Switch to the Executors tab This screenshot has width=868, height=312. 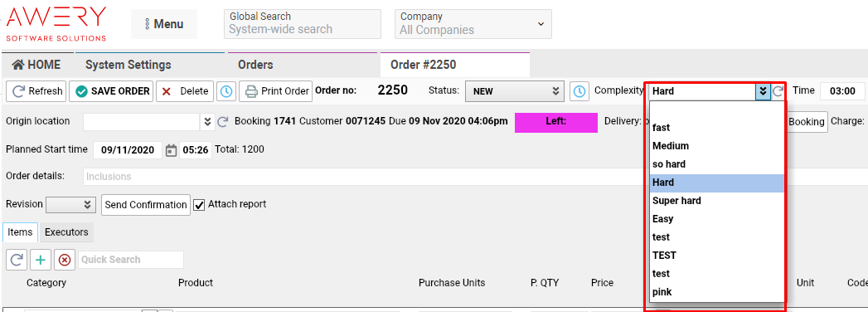pos(66,232)
